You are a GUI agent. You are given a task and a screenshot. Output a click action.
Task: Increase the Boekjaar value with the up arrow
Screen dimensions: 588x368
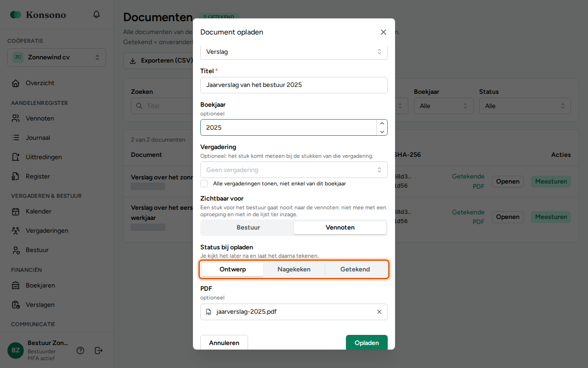click(x=382, y=124)
